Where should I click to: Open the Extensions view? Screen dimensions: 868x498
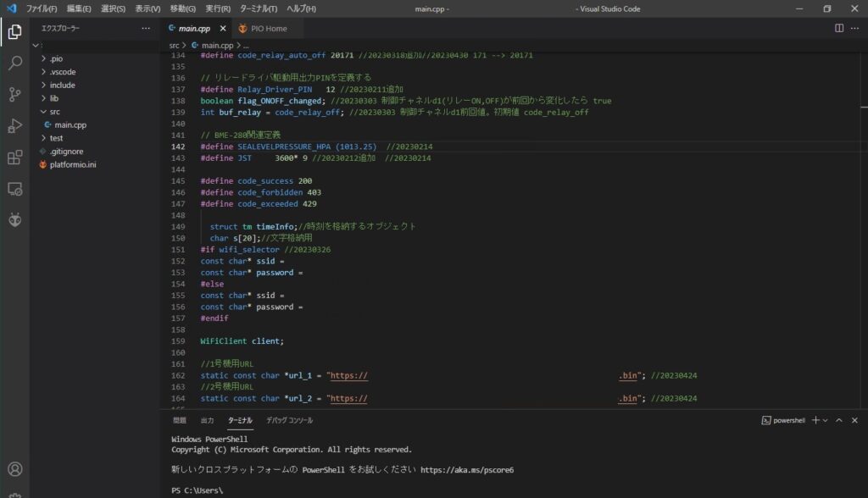point(14,158)
